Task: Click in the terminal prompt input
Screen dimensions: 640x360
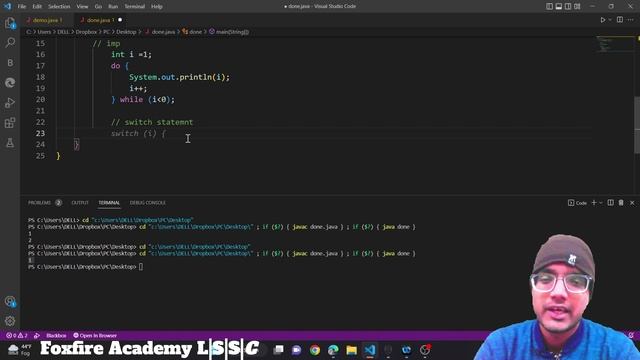Action: (141, 267)
